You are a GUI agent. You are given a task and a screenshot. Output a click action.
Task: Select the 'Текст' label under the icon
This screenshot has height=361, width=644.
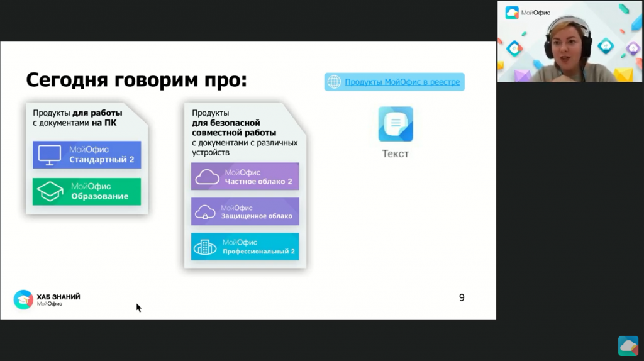pyautogui.click(x=396, y=153)
